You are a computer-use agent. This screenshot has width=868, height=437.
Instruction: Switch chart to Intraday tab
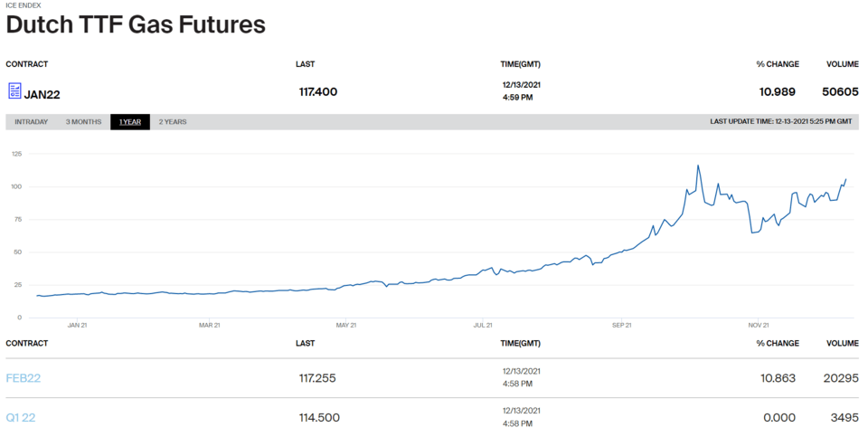(31, 122)
